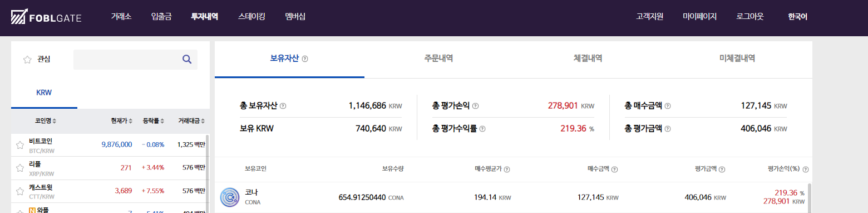Click the 654.91250440 CONA quantity
Image resolution: width=868 pixels, height=213 pixels.
click(x=371, y=197)
